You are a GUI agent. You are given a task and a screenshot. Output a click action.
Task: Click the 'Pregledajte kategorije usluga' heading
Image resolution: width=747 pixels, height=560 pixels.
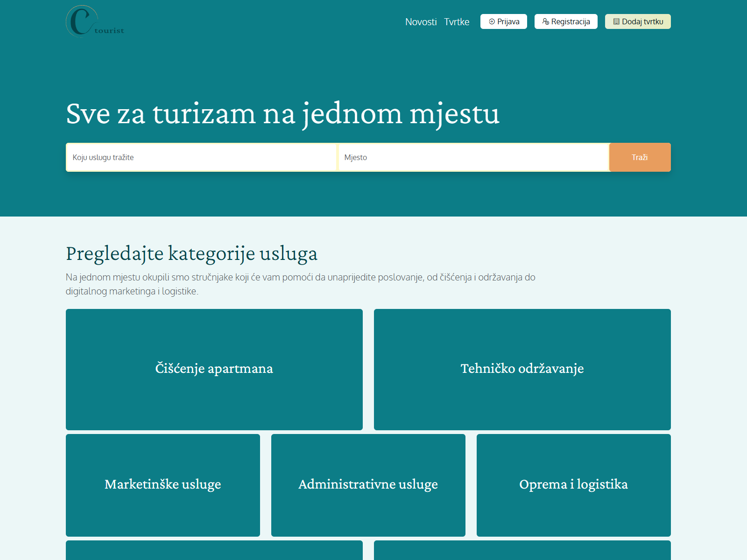(x=191, y=253)
